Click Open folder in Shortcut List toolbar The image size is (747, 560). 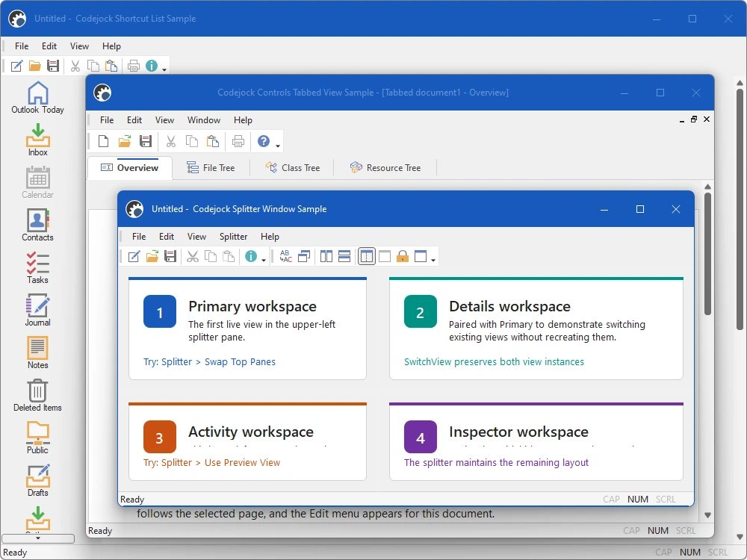[35, 66]
